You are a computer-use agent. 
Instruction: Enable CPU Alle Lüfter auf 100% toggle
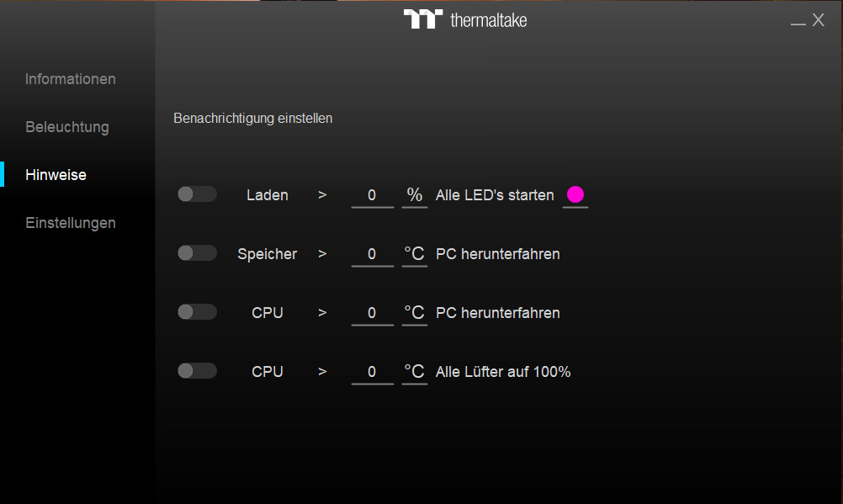point(198,370)
